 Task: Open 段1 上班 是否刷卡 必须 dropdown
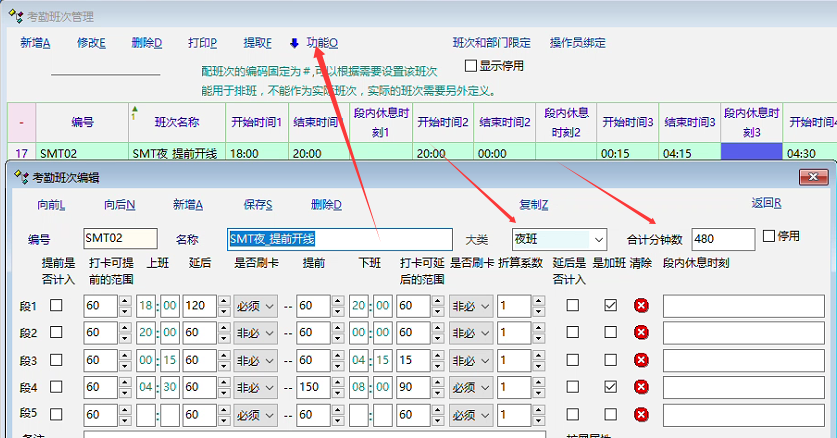pos(255,306)
